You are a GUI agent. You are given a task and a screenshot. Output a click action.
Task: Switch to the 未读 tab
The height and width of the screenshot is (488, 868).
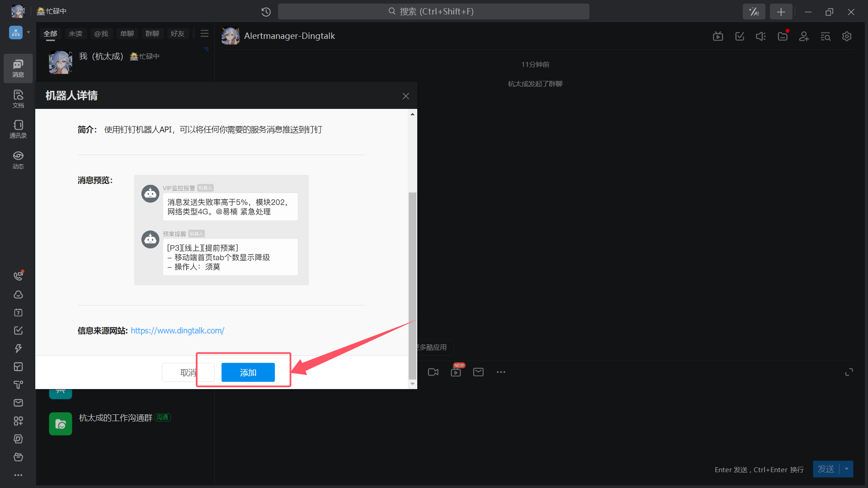(x=75, y=33)
